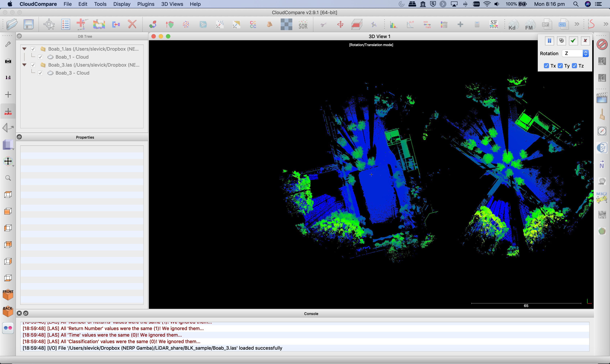Uncheck the Tz translation checkbox

pyautogui.click(x=574, y=66)
